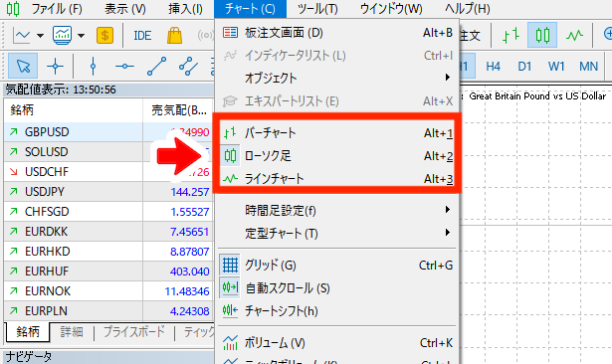Select the horizontal line drawing tool
The width and height of the screenshot is (612, 364).
(x=124, y=66)
